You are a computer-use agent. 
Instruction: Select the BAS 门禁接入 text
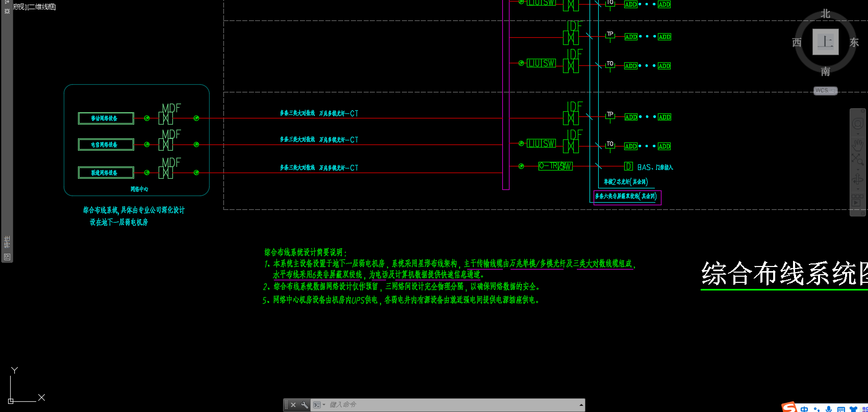click(655, 167)
